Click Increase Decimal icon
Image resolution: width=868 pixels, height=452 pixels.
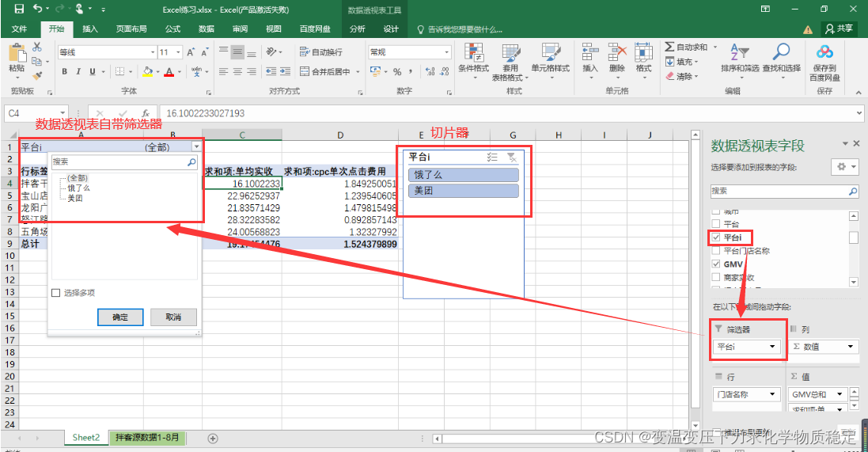click(430, 71)
